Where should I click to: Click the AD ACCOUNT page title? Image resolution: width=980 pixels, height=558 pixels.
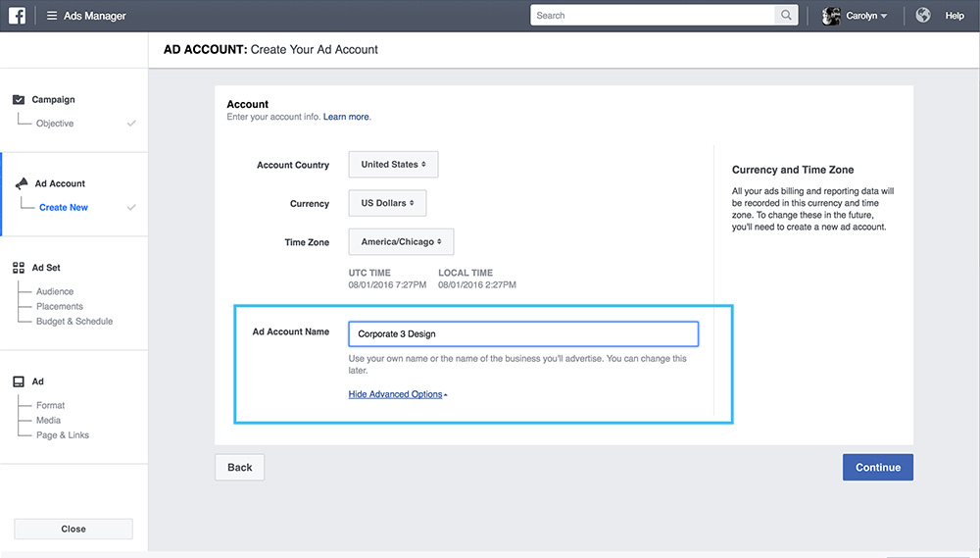270,49
